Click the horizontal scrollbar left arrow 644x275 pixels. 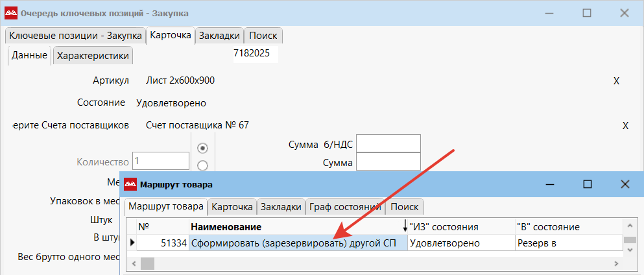pos(132,263)
